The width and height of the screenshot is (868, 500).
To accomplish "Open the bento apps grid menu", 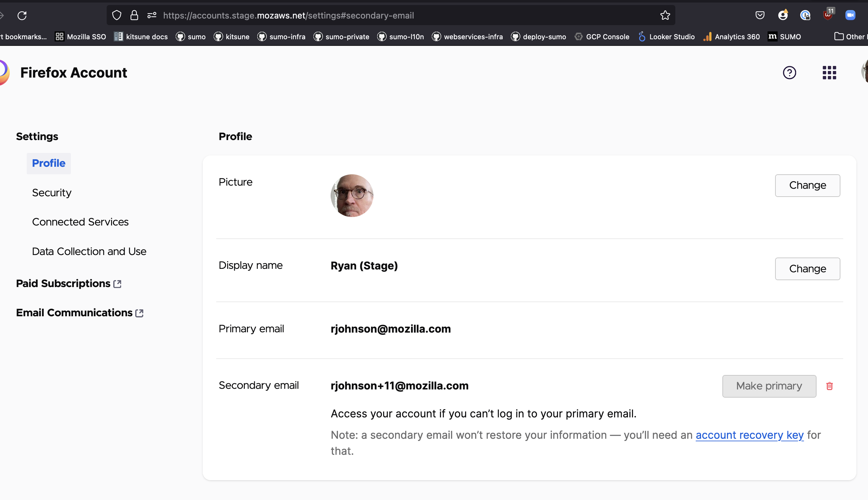I will click(x=829, y=73).
